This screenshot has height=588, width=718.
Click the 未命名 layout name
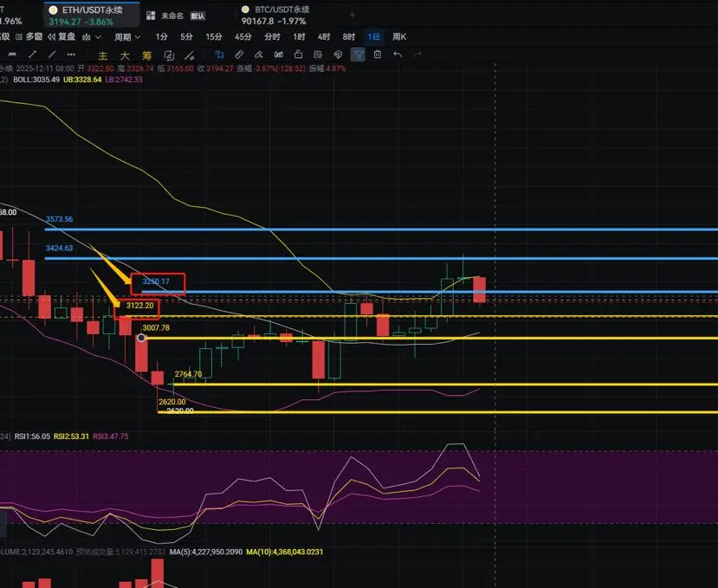(x=172, y=16)
